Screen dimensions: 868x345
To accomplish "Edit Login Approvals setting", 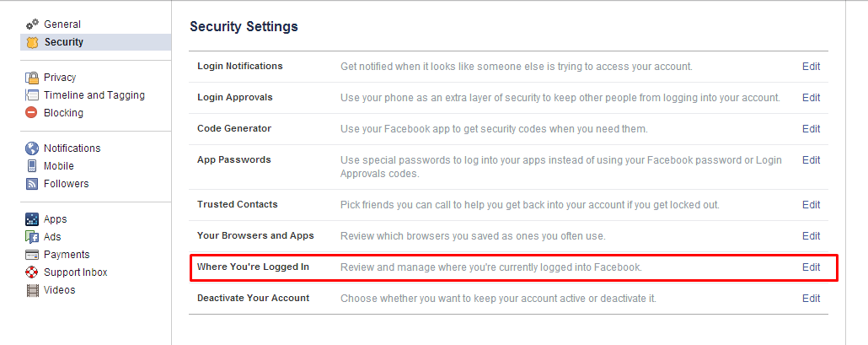I will (x=811, y=98).
